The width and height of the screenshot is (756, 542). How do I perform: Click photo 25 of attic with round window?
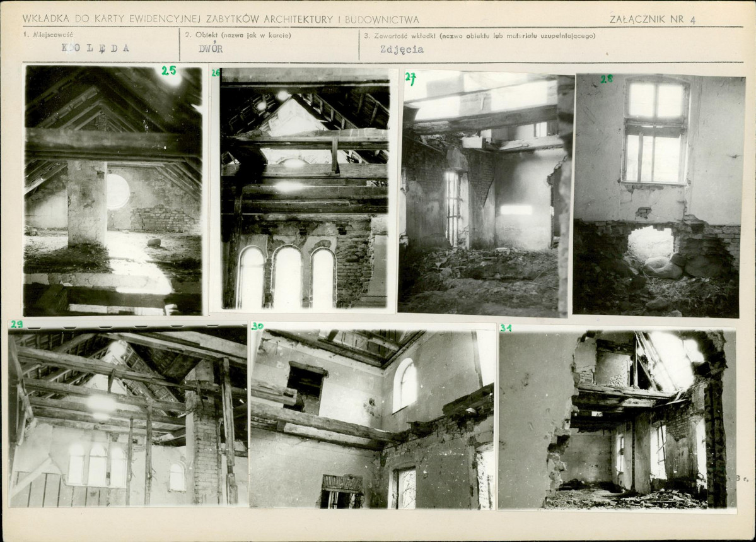113,191
